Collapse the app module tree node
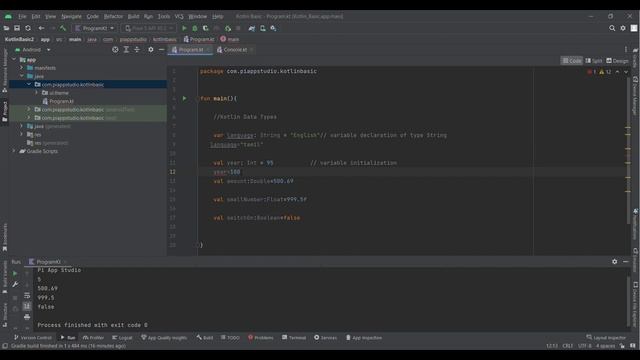The height and width of the screenshot is (360, 640). click(x=14, y=60)
